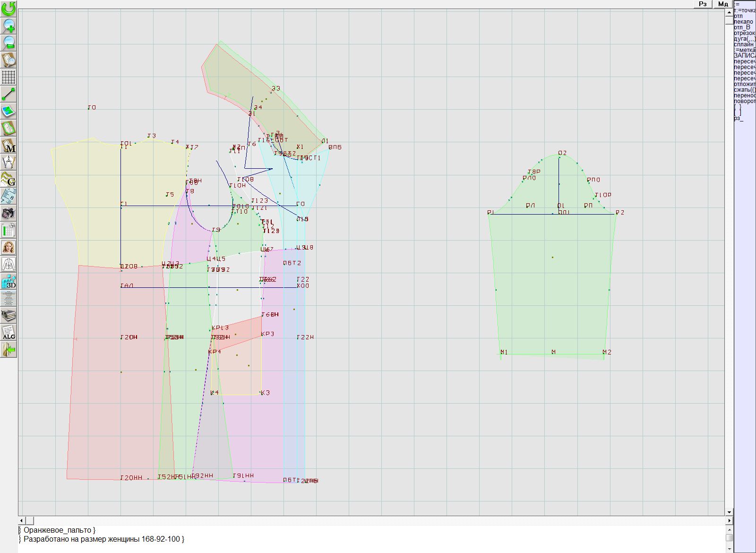
Task: Zoom out with the magnifier minus icon
Action: coord(9,43)
